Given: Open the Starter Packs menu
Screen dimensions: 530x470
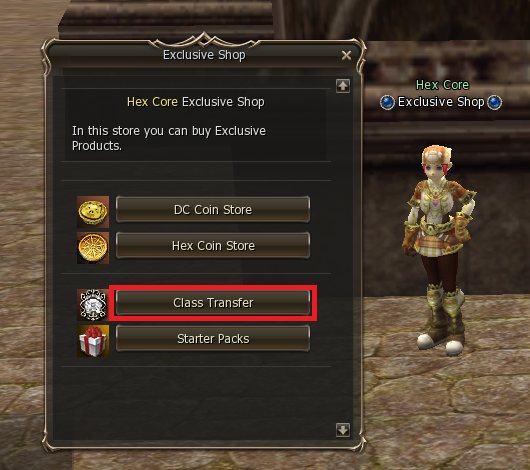Looking at the screenshot, I should [x=213, y=338].
